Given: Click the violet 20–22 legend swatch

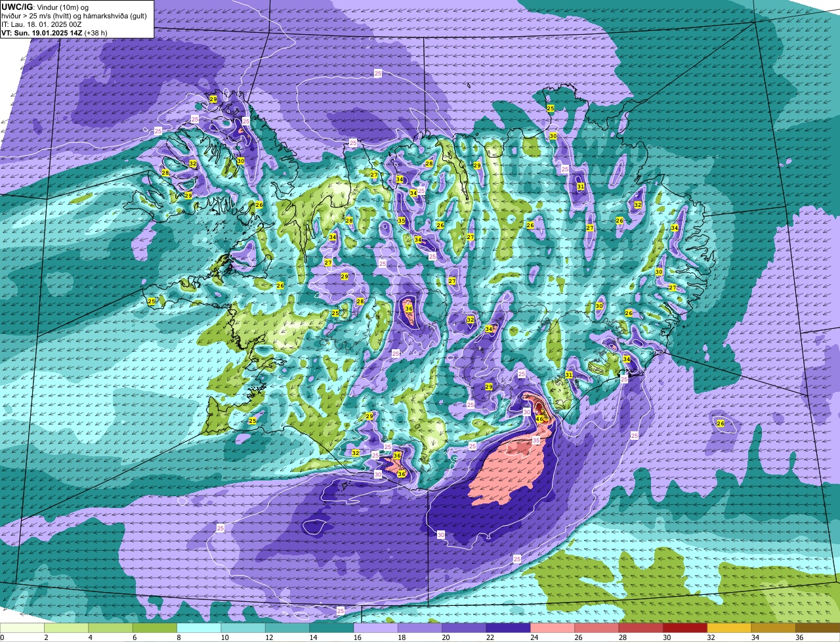Looking at the screenshot, I should click(464, 628).
